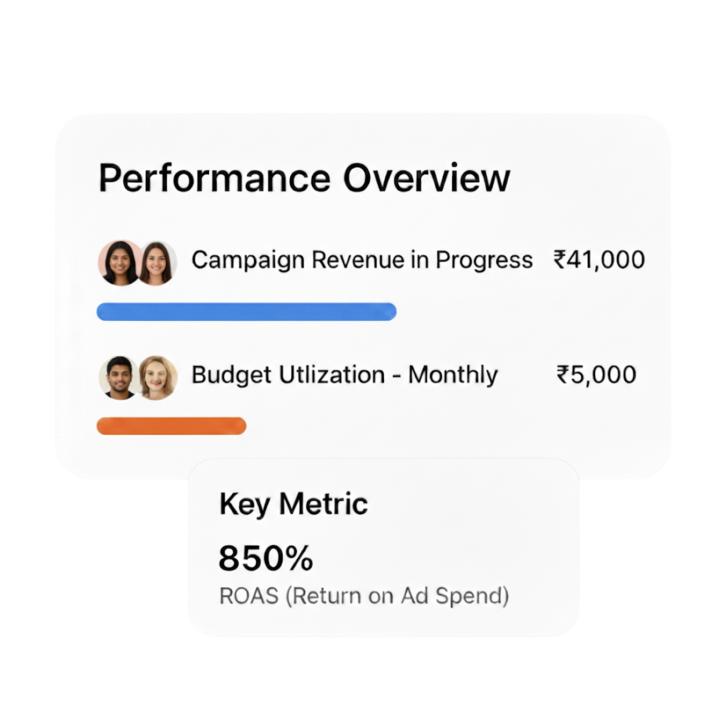The height and width of the screenshot is (728, 728).
Task: Click the blue Campaign Revenue progress bar
Action: [x=246, y=311]
